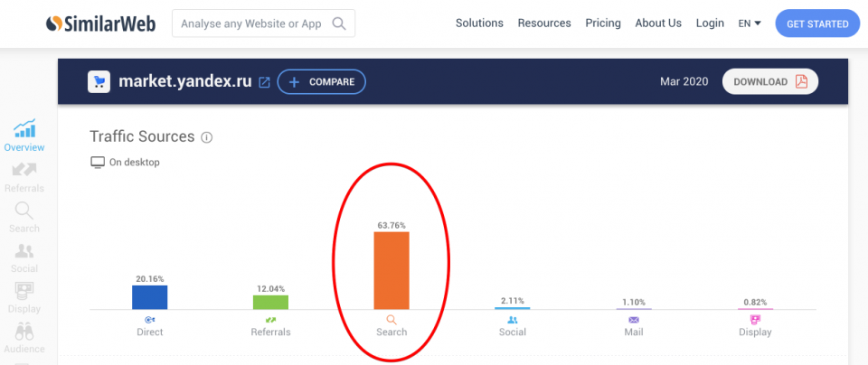Open the Resources menu
The height and width of the screenshot is (365, 868).
[x=544, y=23]
